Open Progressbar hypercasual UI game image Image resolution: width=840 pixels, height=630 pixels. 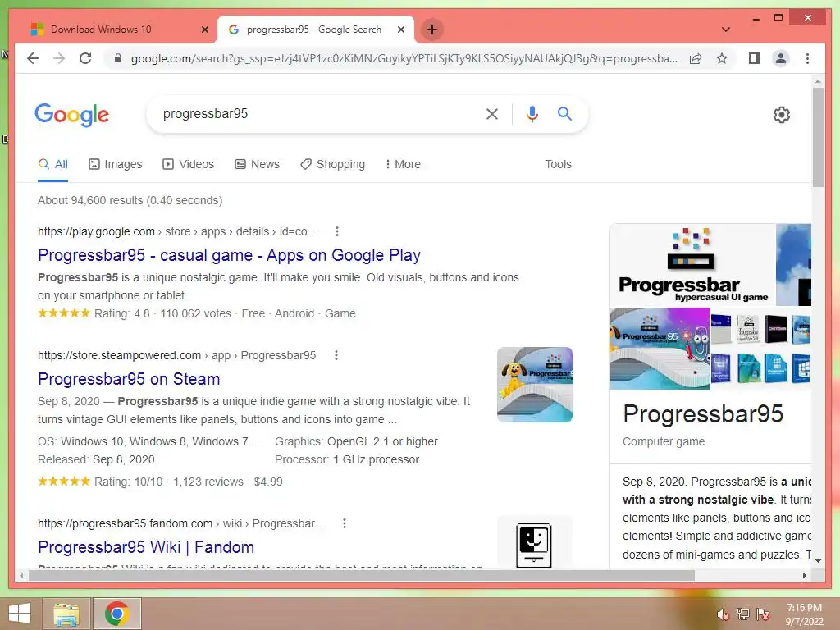click(x=692, y=265)
